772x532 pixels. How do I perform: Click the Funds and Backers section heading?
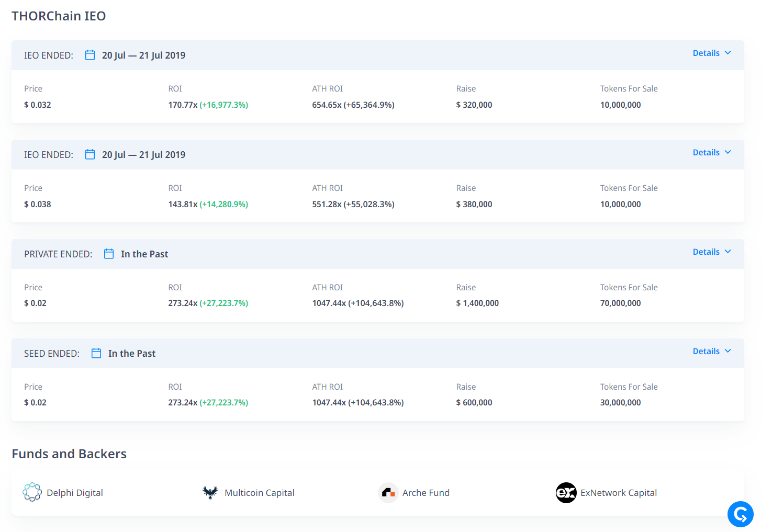pyautogui.click(x=69, y=454)
